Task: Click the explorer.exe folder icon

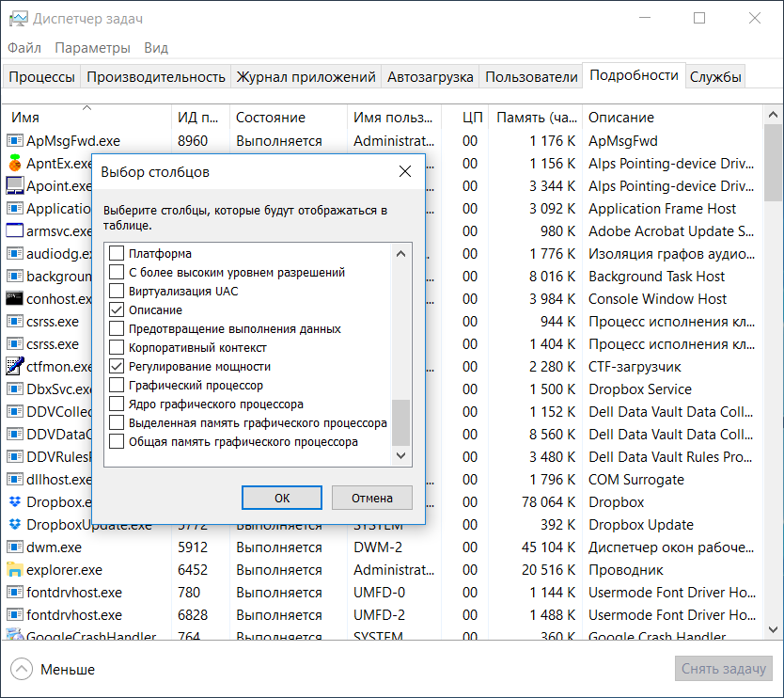Action: pyautogui.click(x=15, y=570)
